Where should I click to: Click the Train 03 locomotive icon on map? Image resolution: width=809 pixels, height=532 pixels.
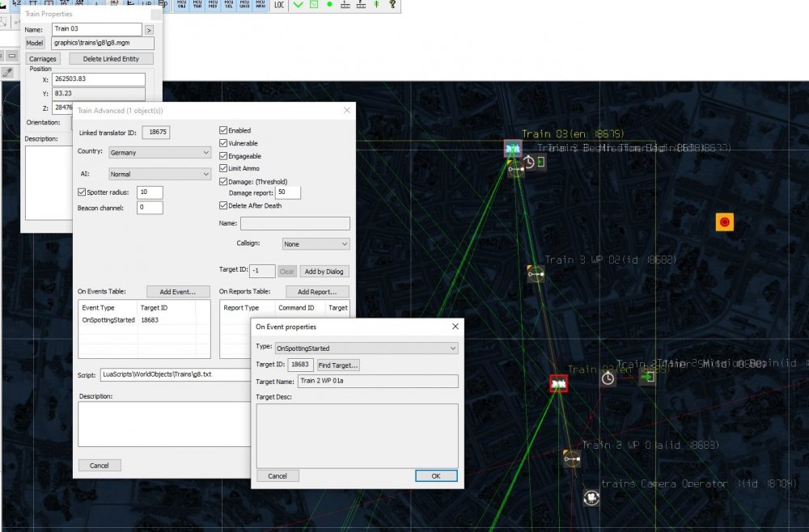[513, 149]
